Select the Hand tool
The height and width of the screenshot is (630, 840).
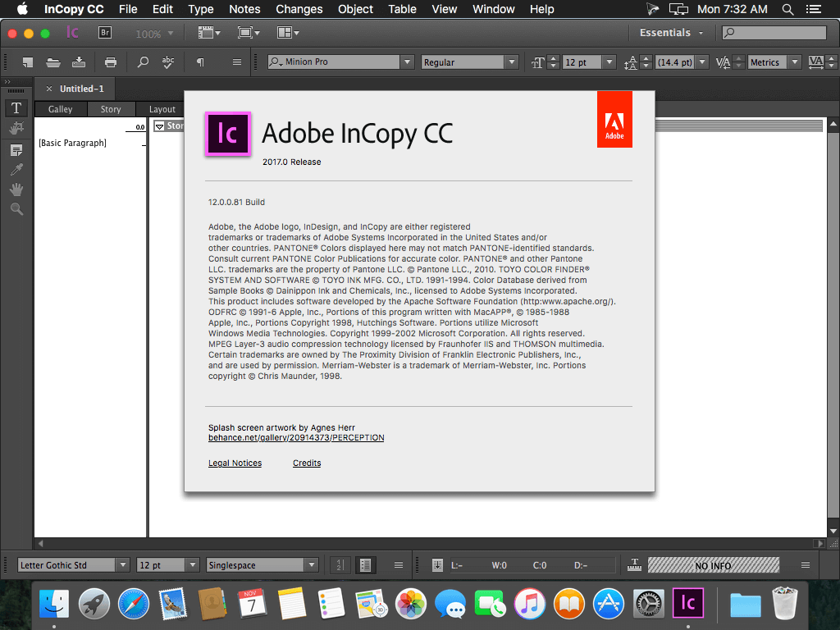pos(16,189)
